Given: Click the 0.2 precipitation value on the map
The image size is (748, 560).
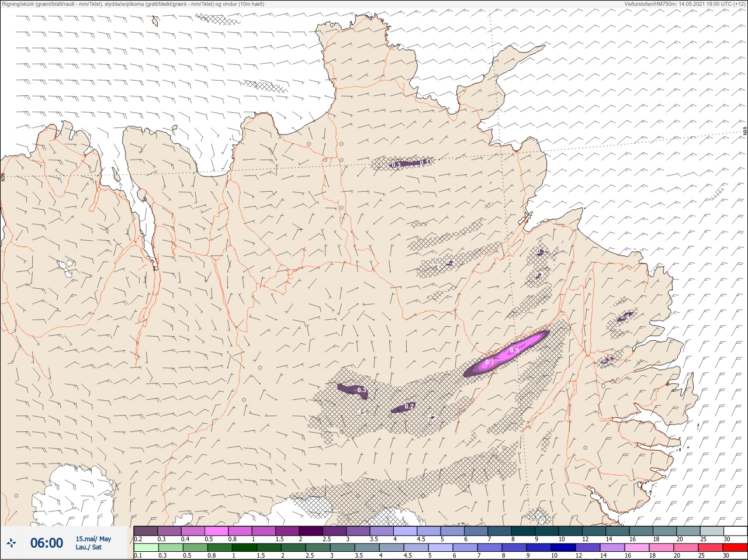Looking at the screenshot, I should 410,406.
